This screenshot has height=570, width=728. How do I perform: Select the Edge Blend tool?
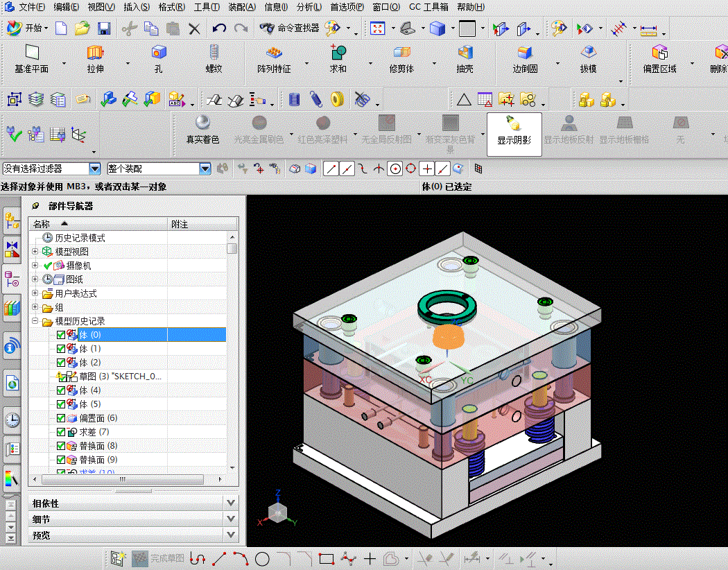pos(525,60)
